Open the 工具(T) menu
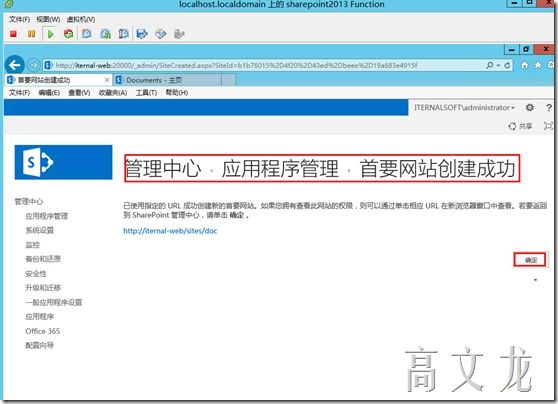558x404 pixels. pos(146,93)
